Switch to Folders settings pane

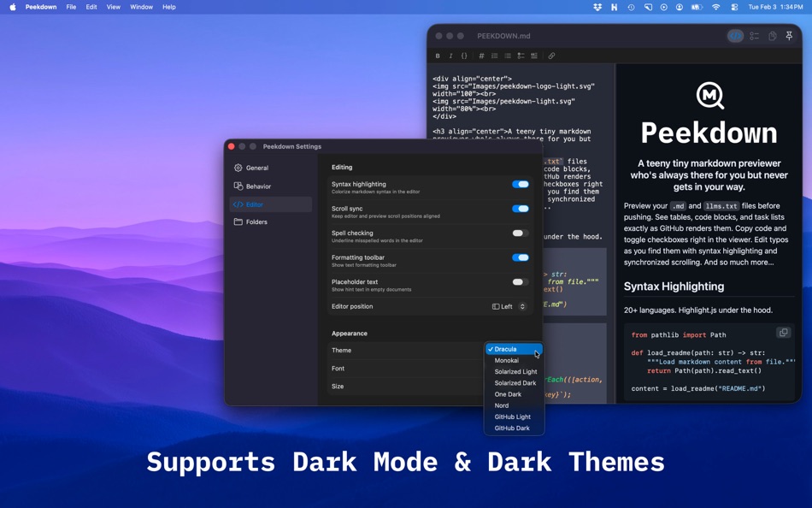[270, 222]
